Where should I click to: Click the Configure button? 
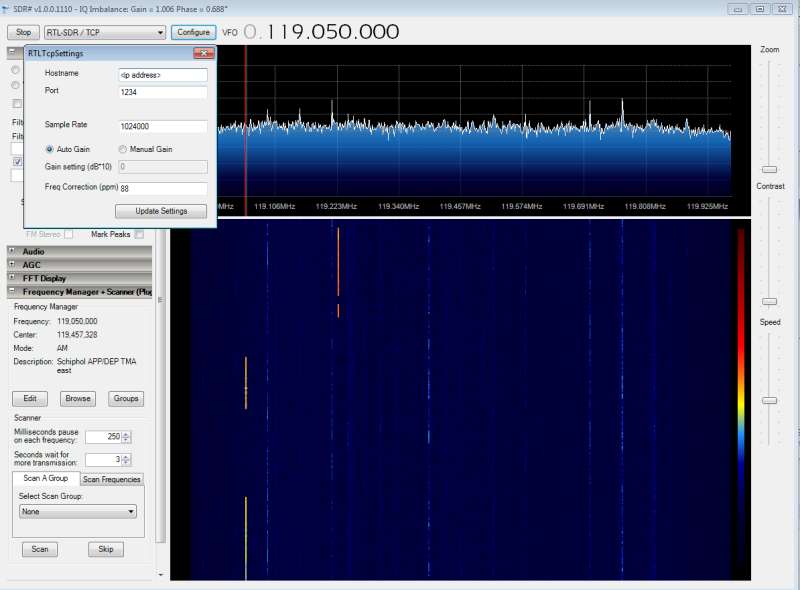tap(193, 32)
